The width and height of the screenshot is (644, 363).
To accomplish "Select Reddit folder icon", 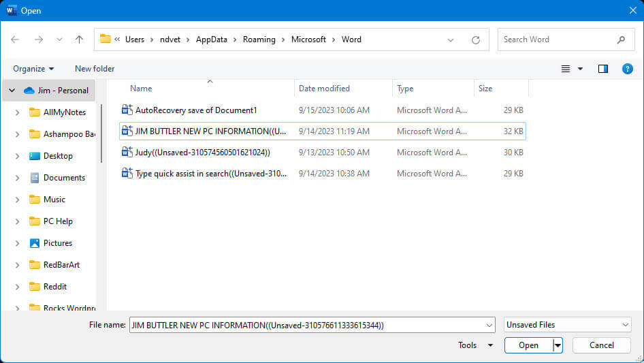I will [x=35, y=287].
